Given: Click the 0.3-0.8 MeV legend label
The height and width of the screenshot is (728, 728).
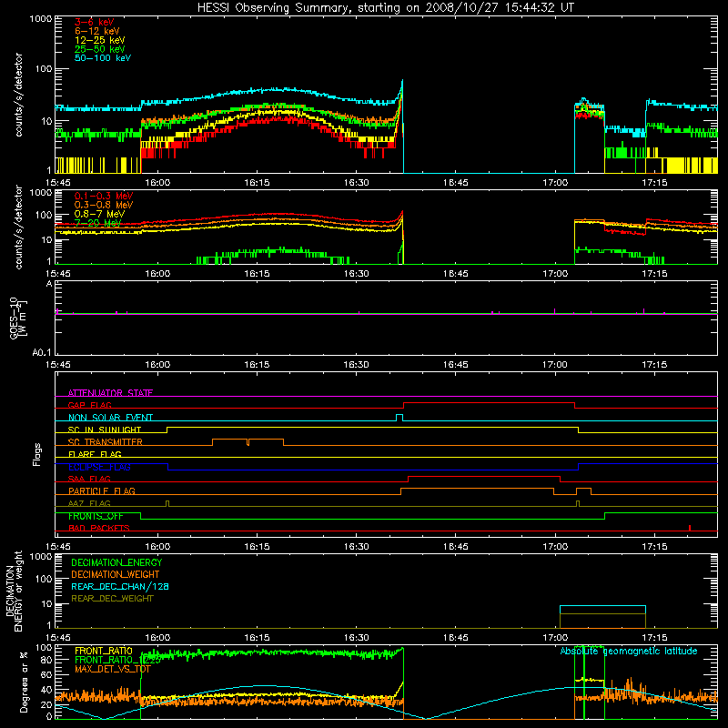Looking at the screenshot, I should tap(104, 205).
